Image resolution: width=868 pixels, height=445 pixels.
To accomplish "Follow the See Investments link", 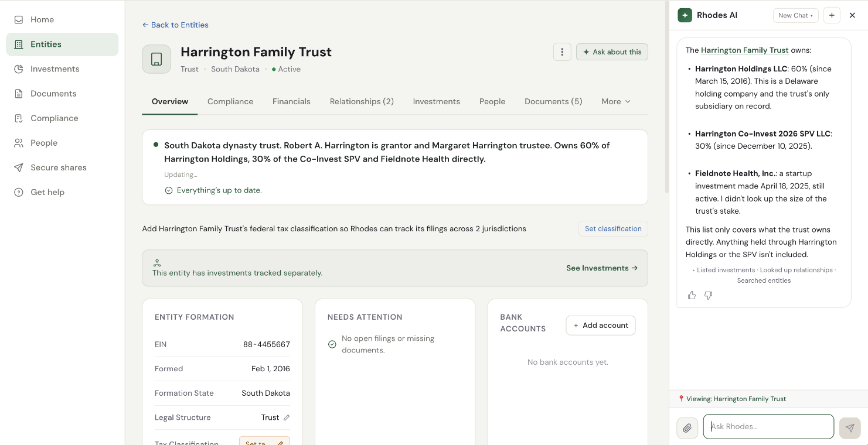I will (602, 268).
